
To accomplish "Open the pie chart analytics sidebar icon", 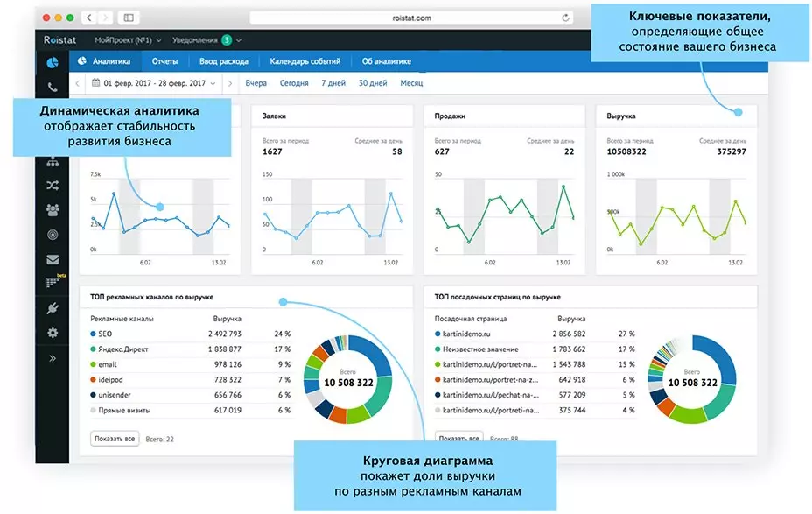I will pos(52,63).
